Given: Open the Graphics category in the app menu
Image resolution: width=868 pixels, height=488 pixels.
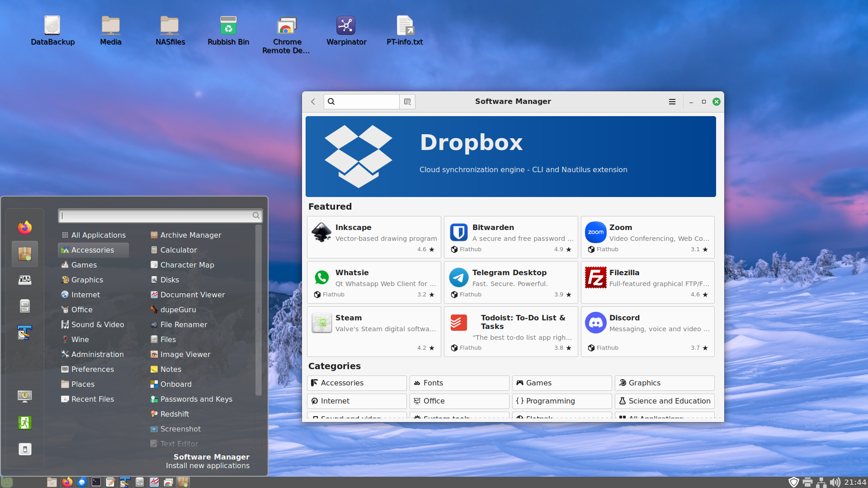Looking at the screenshot, I should point(86,280).
